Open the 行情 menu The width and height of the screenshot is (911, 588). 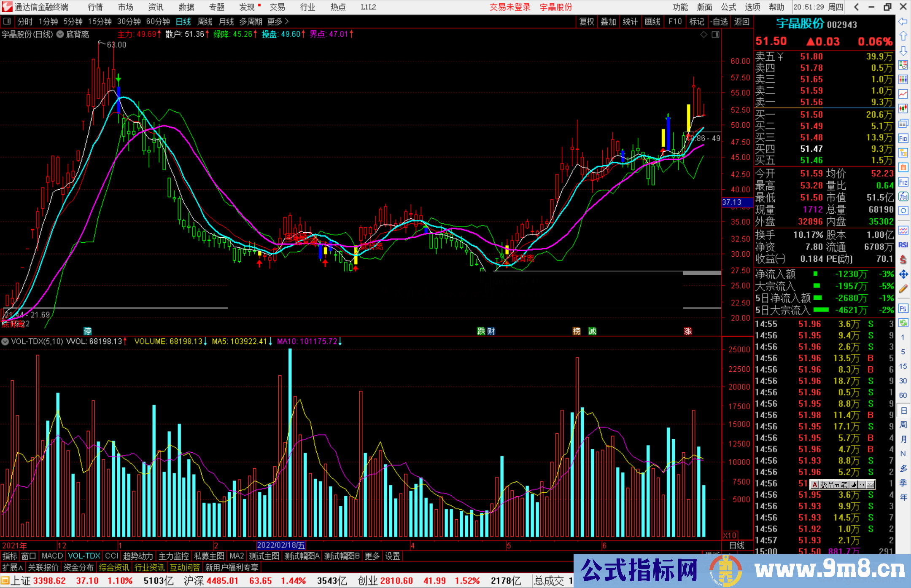click(x=95, y=7)
